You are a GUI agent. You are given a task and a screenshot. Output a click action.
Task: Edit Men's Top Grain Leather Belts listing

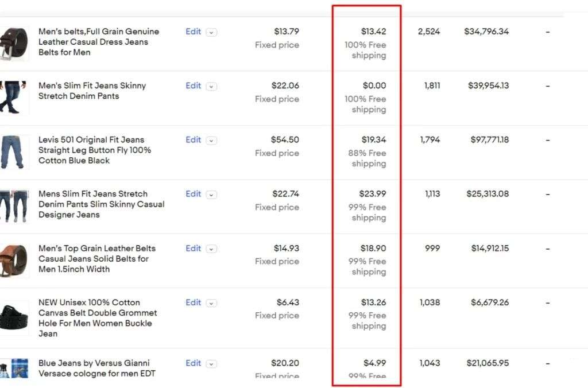[x=193, y=248]
